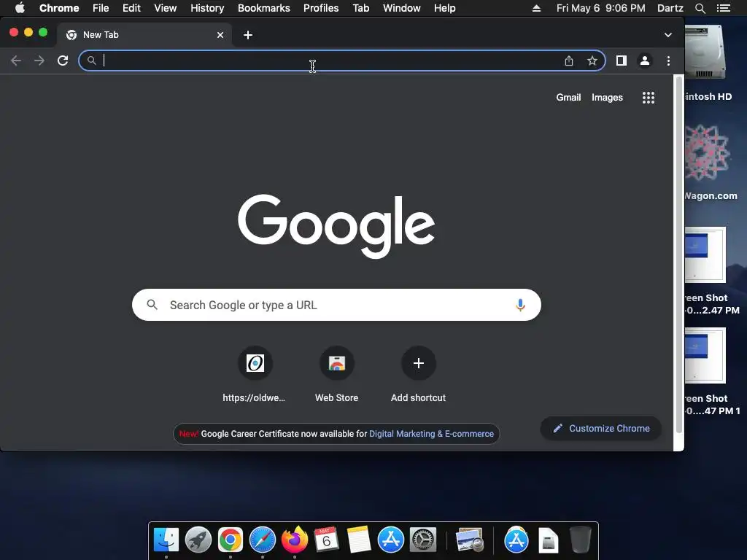Launch Safari from the Dock

point(263,540)
